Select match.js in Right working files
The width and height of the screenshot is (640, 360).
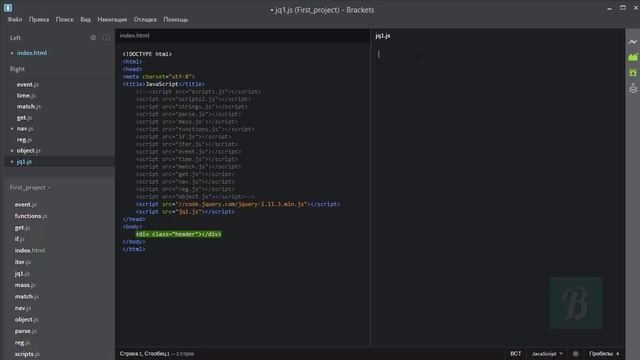point(29,107)
